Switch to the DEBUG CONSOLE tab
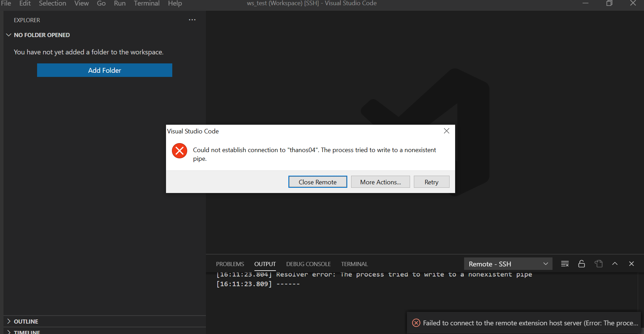The width and height of the screenshot is (644, 334). point(308,264)
